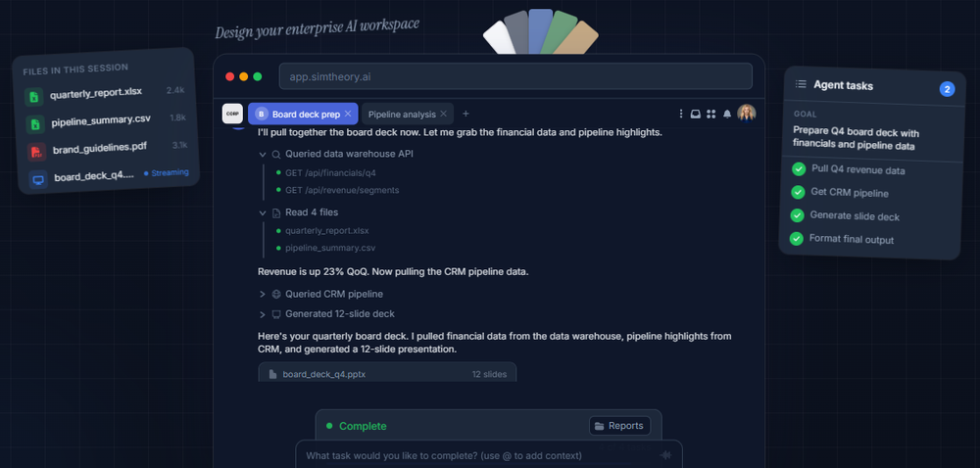Add a new tab with plus icon
980x468 pixels.
[x=465, y=114]
